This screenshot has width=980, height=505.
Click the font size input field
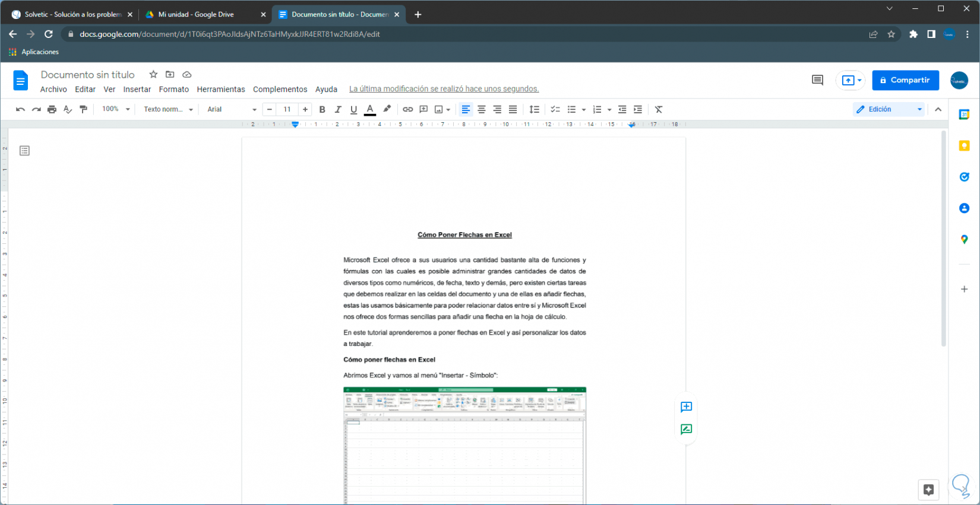287,109
